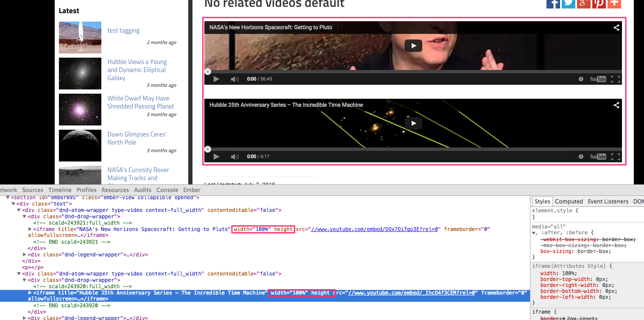Expand the collapsed dnd-legend-wrapper div
The width and height of the screenshot is (644, 320).
tap(24, 254)
